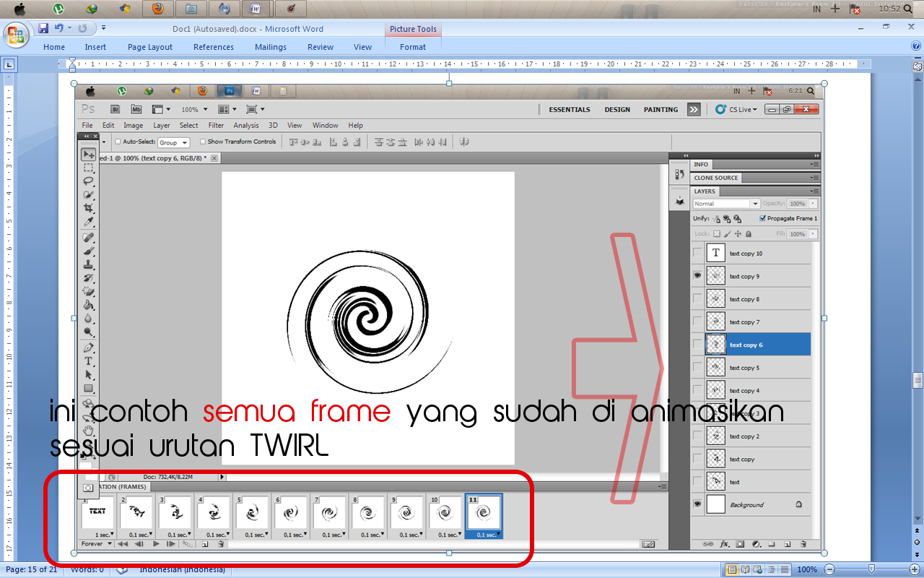This screenshot has width=924, height=578.
Task: Open the Filter menu in Photoshop
Action: click(x=216, y=125)
